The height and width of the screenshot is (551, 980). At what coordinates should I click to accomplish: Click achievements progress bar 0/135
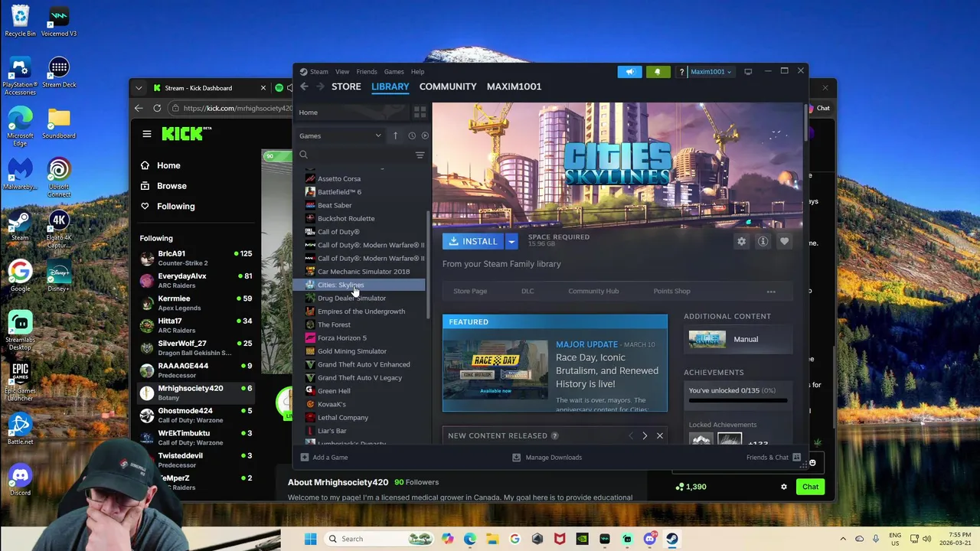coord(737,399)
